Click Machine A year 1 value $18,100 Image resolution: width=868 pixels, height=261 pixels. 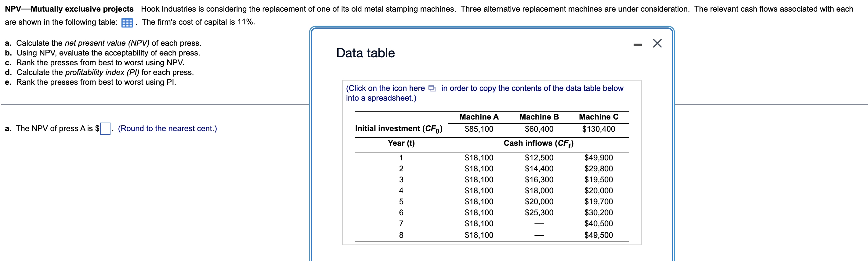pos(479,158)
